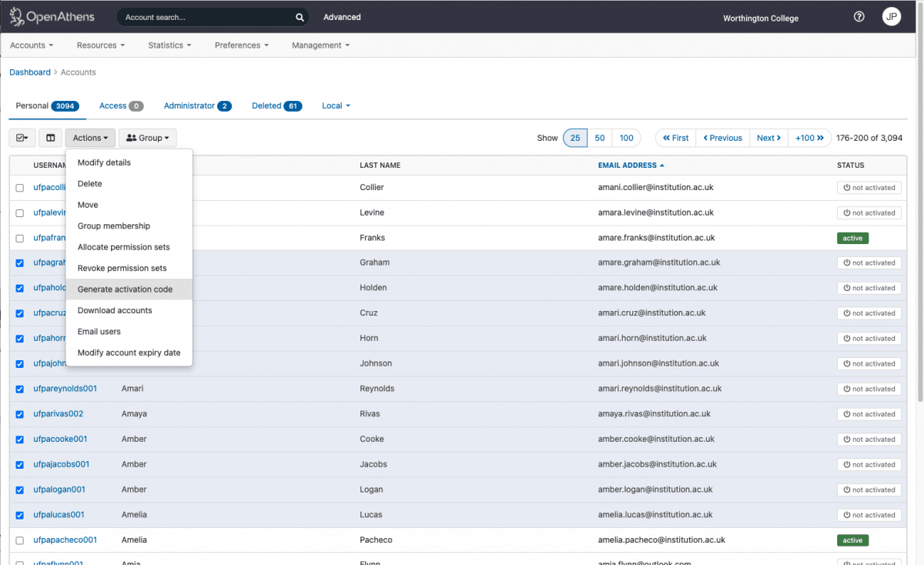Choose Generate activation code from the menu
The image size is (924, 565).
126,289
